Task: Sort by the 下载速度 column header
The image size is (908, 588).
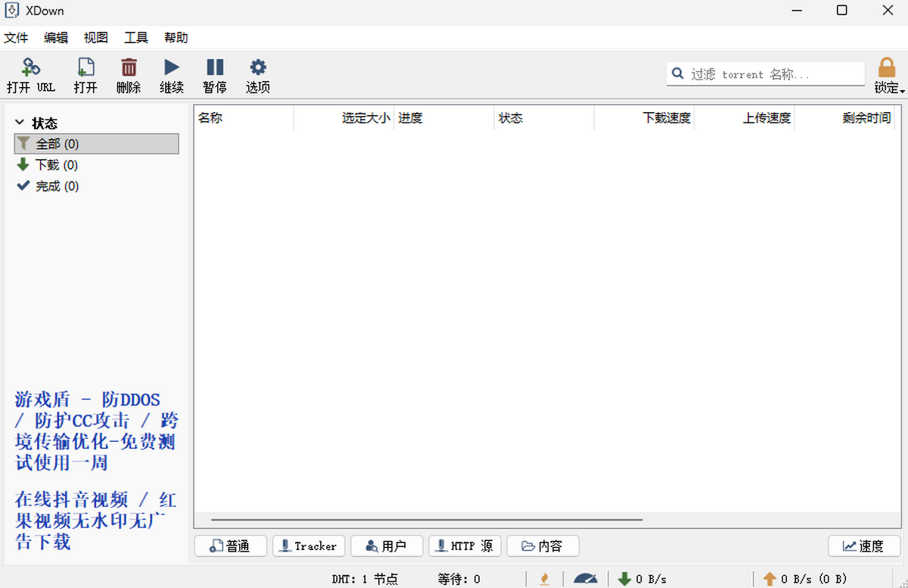Action: point(644,118)
